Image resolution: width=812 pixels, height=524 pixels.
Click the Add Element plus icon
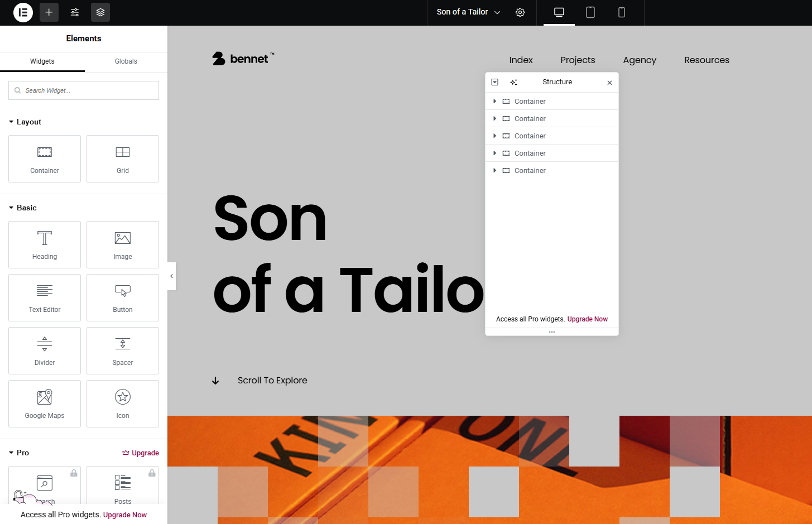(x=49, y=12)
